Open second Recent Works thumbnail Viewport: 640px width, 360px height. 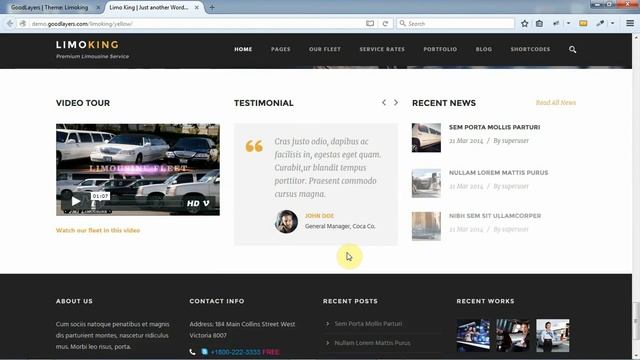pyautogui.click(x=513, y=336)
